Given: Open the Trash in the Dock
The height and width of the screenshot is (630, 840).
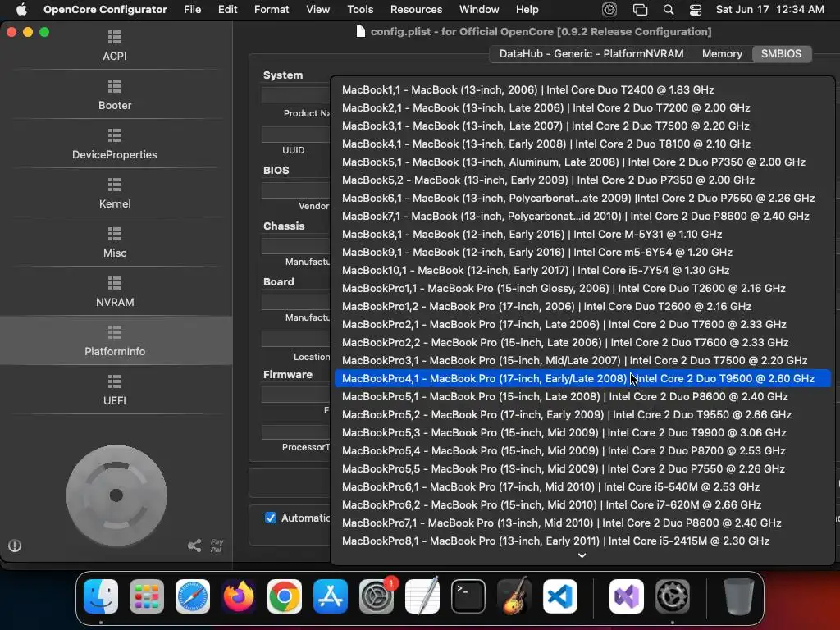Looking at the screenshot, I should pyautogui.click(x=739, y=596).
